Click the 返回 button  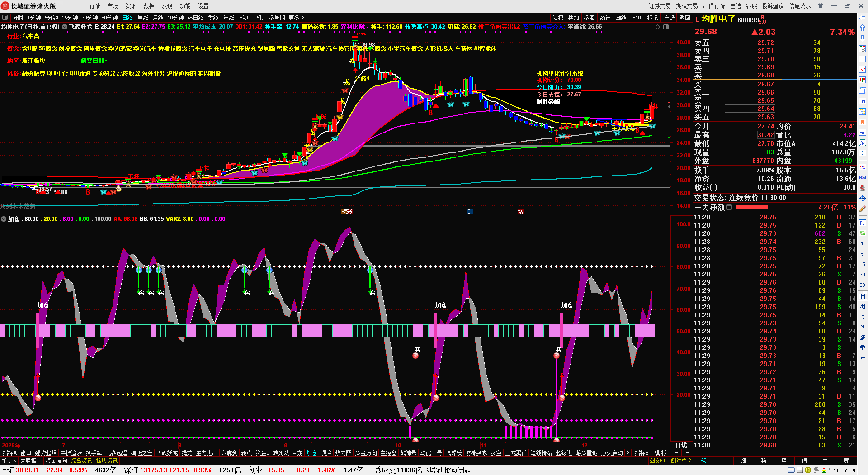point(685,18)
